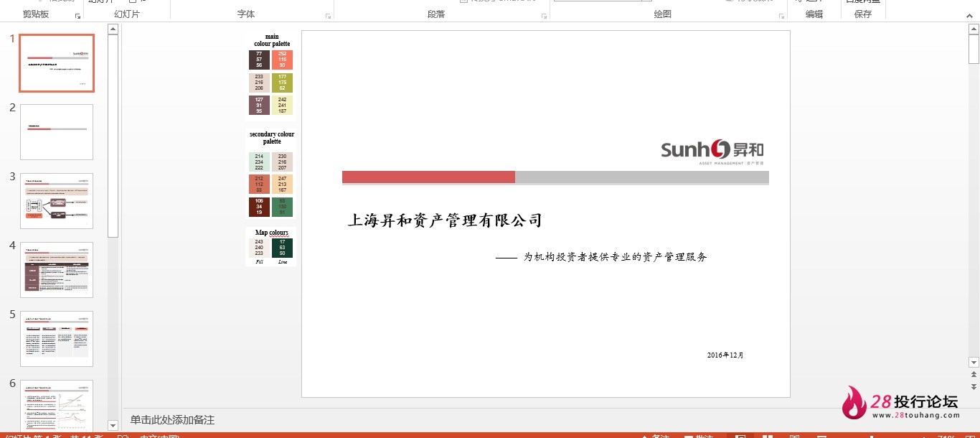Viewport: 980px width, 438px height.
Task: Select the 177 175 62 olive swatch
Action: pos(282,83)
